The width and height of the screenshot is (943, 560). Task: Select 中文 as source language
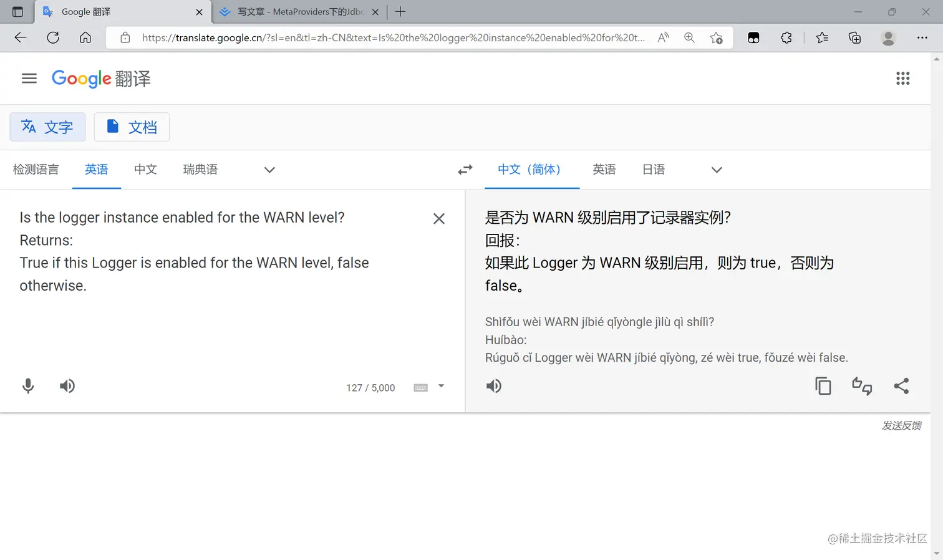pos(145,170)
